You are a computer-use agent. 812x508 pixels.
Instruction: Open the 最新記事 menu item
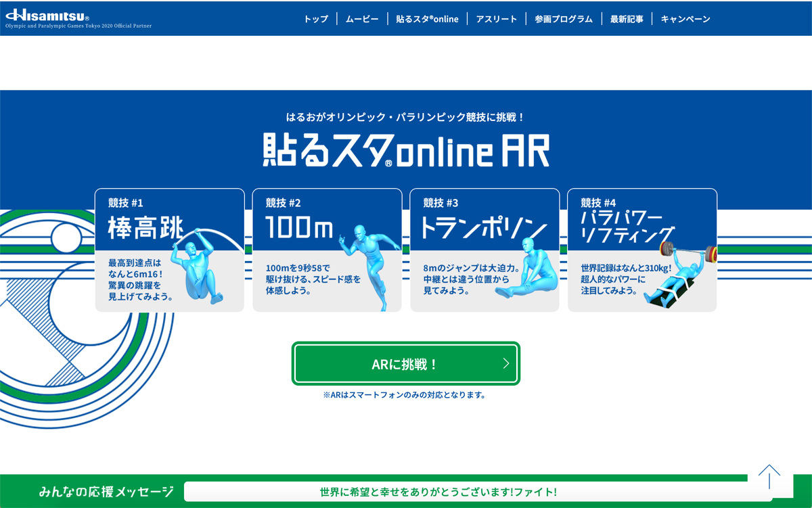tap(627, 19)
